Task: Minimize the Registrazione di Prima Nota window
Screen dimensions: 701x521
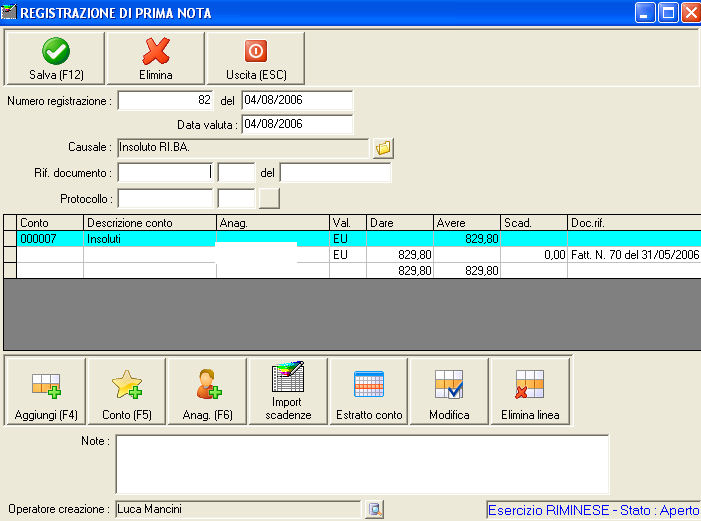Action: click(645, 13)
